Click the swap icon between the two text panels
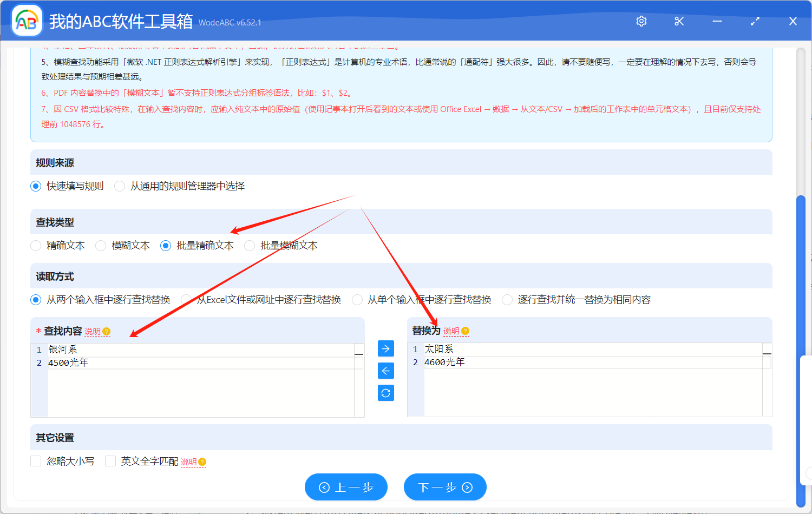The width and height of the screenshot is (812, 514). [385, 393]
